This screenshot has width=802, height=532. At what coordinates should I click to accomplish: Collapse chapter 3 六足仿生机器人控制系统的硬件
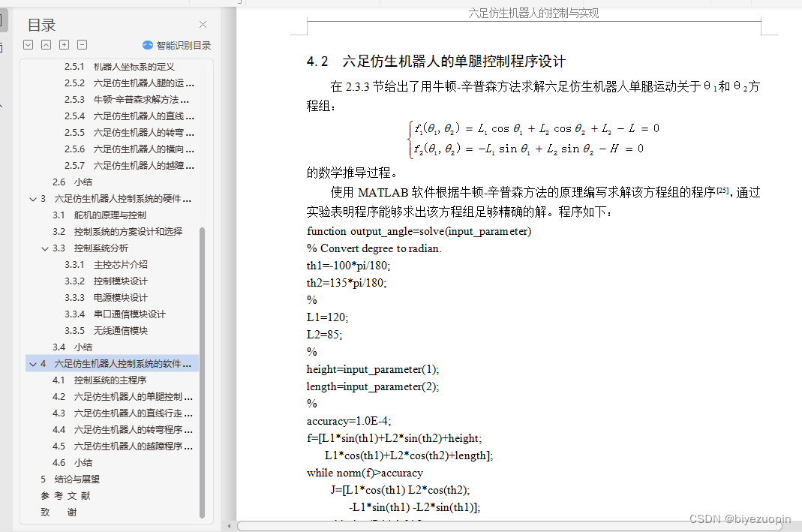[x=33, y=199]
